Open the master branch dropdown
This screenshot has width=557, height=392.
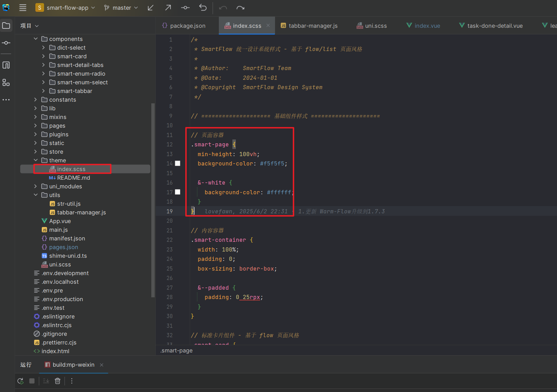[x=121, y=8]
